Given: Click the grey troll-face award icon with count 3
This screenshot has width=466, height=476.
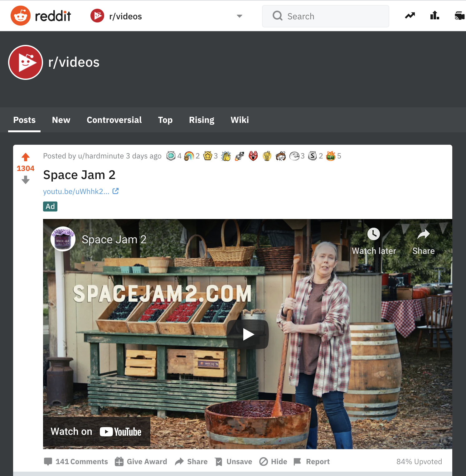Looking at the screenshot, I should (x=294, y=156).
